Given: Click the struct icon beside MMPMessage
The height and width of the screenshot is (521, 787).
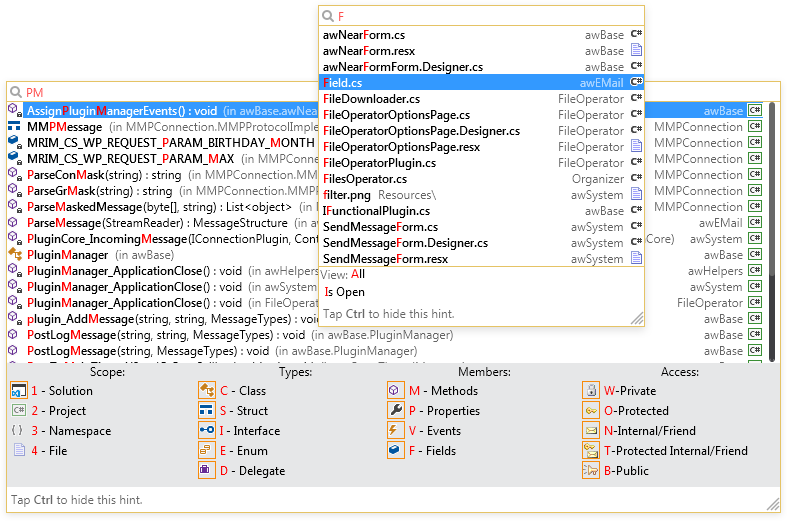Looking at the screenshot, I should (x=14, y=126).
